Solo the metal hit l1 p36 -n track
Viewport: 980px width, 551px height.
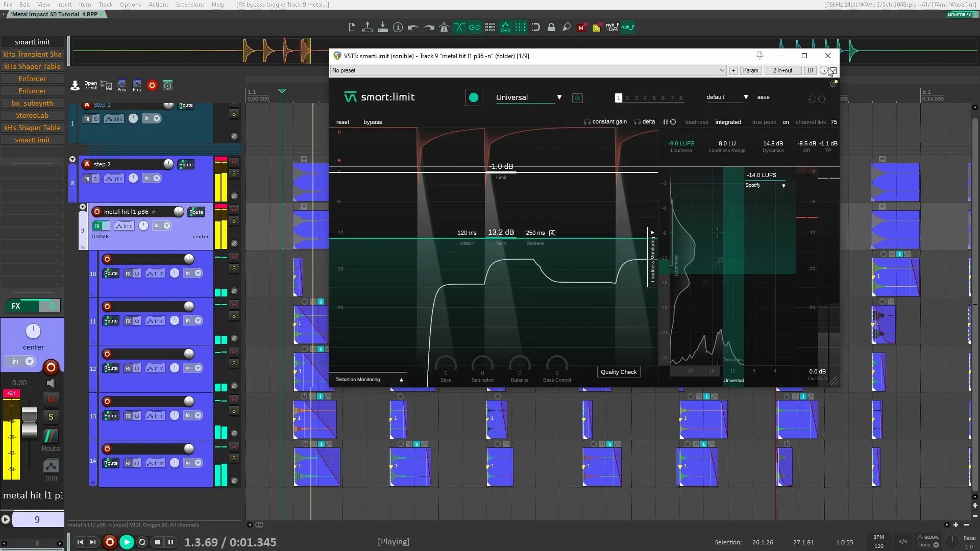click(234, 221)
